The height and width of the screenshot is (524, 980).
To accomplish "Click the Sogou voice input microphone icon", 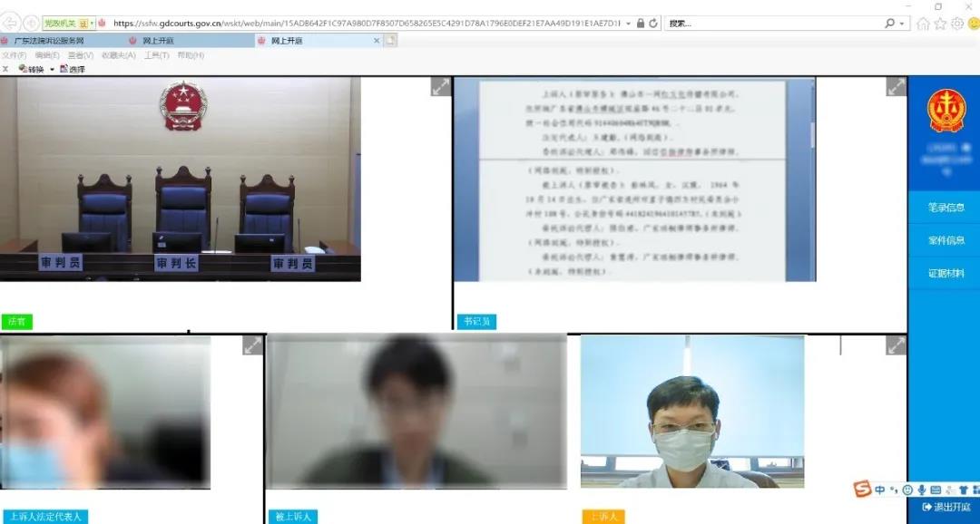I will 921,490.
